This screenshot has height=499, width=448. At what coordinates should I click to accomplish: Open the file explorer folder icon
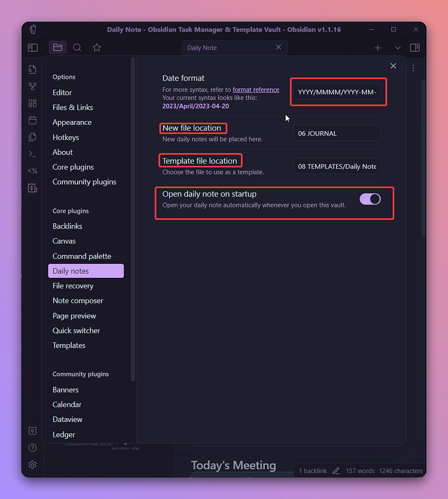[x=58, y=48]
